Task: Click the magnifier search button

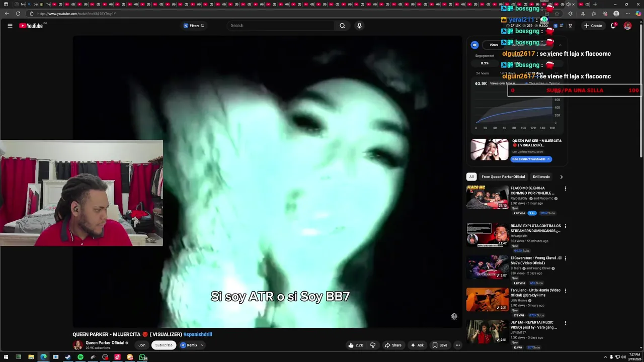Action: point(342,26)
